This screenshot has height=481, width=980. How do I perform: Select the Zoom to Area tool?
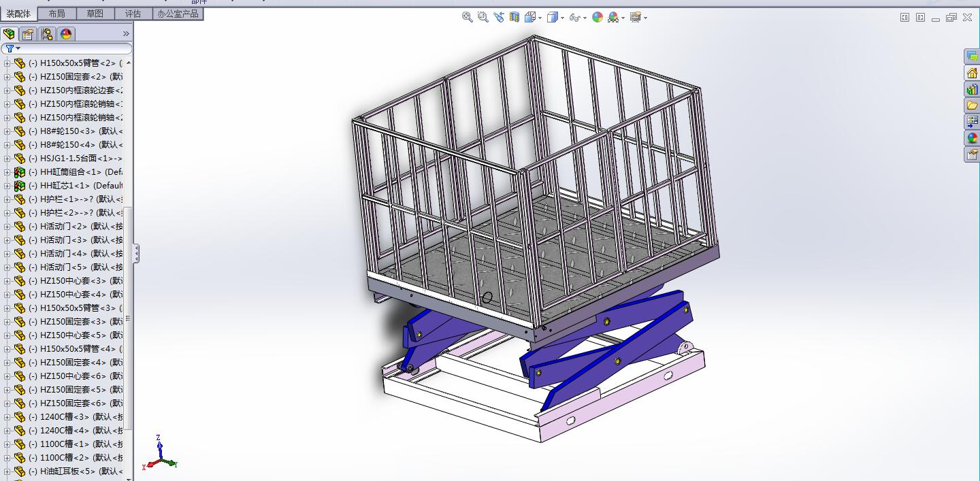483,17
